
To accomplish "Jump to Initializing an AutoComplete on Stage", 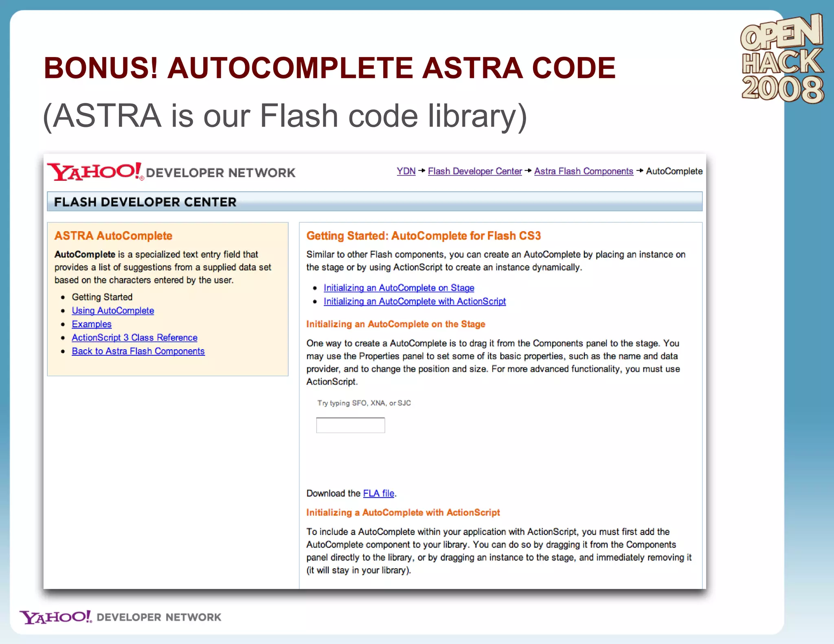I will coord(399,288).
